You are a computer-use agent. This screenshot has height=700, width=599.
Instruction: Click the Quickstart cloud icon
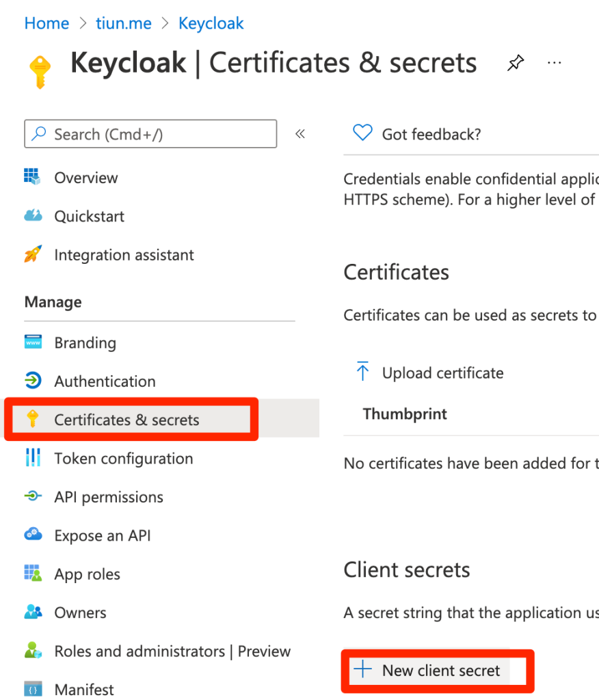(x=33, y=215)
